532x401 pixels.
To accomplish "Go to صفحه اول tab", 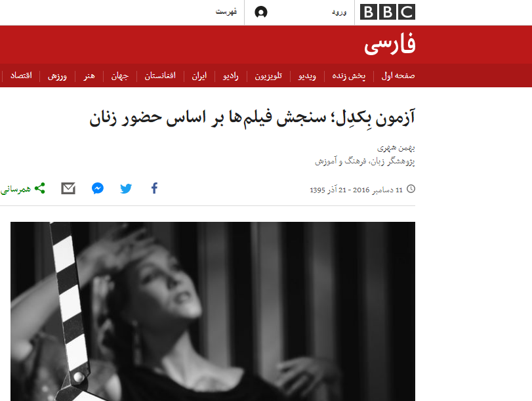I will [x=398, y=75].
